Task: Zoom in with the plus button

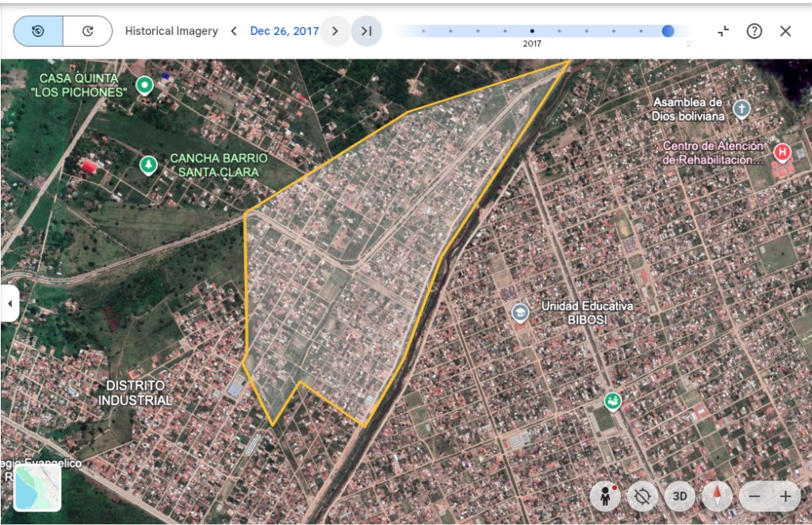Action: click(x=785, y=496)
